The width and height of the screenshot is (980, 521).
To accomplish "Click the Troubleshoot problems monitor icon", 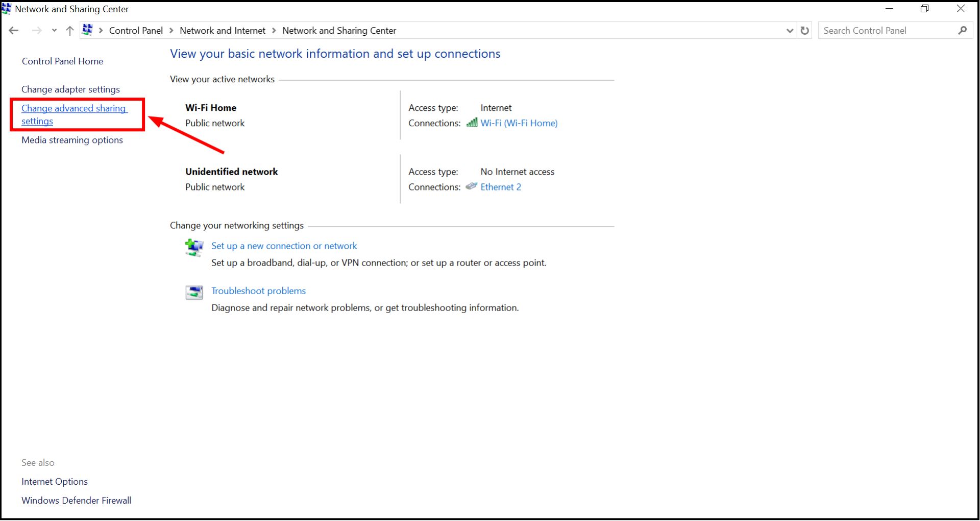I will click(193, 292).
